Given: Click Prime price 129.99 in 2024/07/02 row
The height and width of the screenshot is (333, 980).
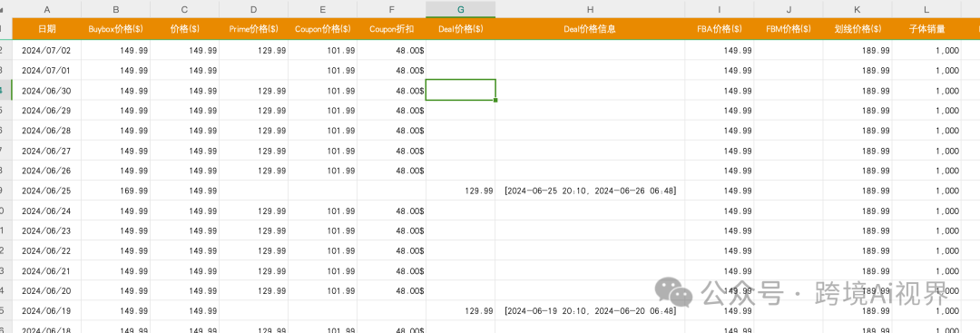Looking at the screenshot, I should coord(253,51).
